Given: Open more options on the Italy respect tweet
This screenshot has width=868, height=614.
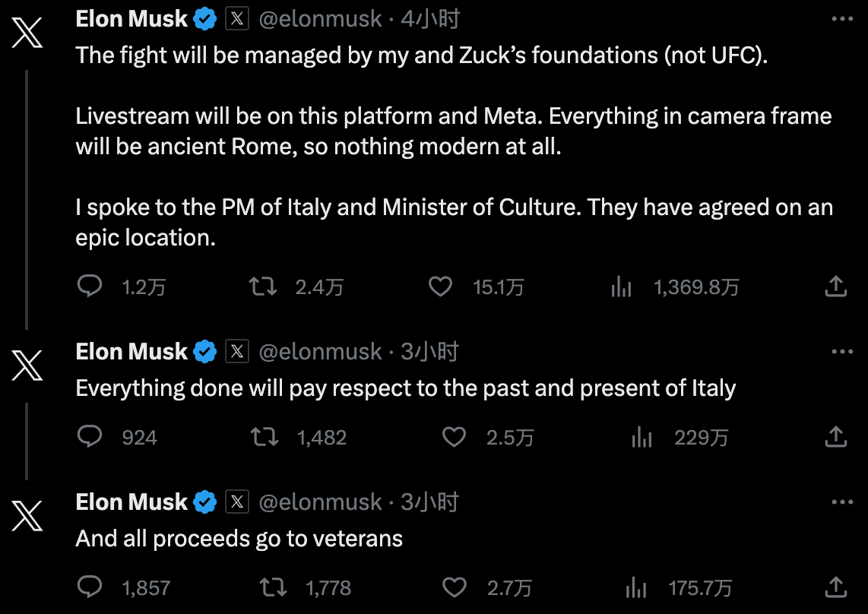Looking at the screenshot, I should pyautogui.click(x=842, y=352).
